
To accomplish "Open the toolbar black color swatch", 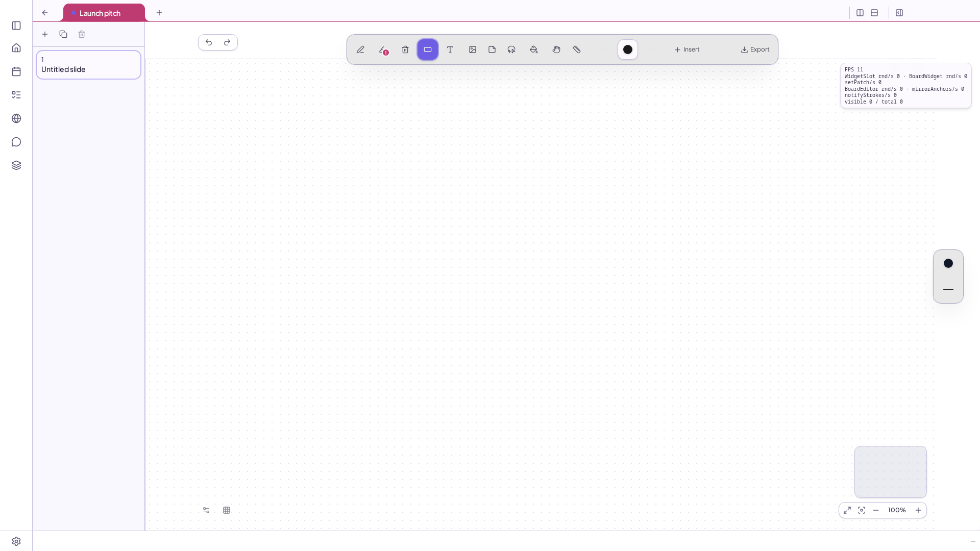I will [628, 49].
